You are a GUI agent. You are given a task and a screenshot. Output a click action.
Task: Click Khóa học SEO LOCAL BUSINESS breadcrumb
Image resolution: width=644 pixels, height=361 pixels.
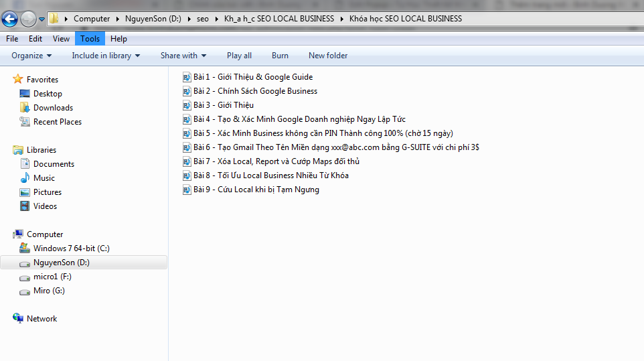406,19
